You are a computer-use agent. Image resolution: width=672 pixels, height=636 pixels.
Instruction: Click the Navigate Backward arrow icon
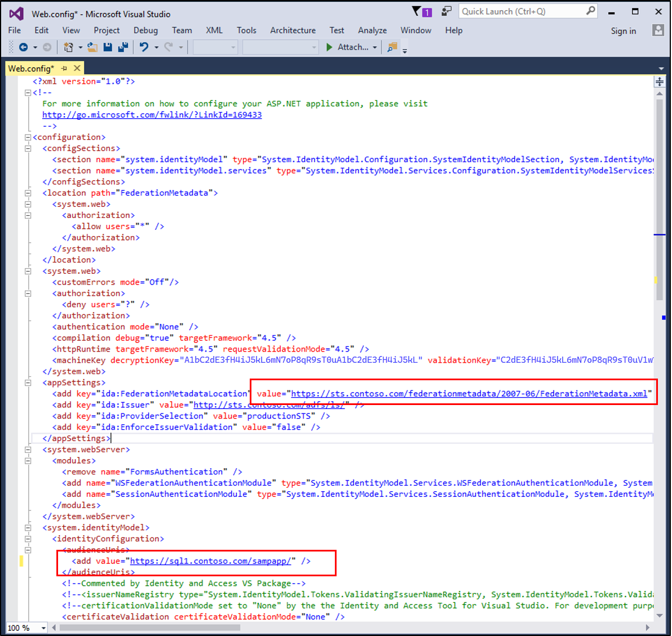pyautogui.click(x=24, y=47)
